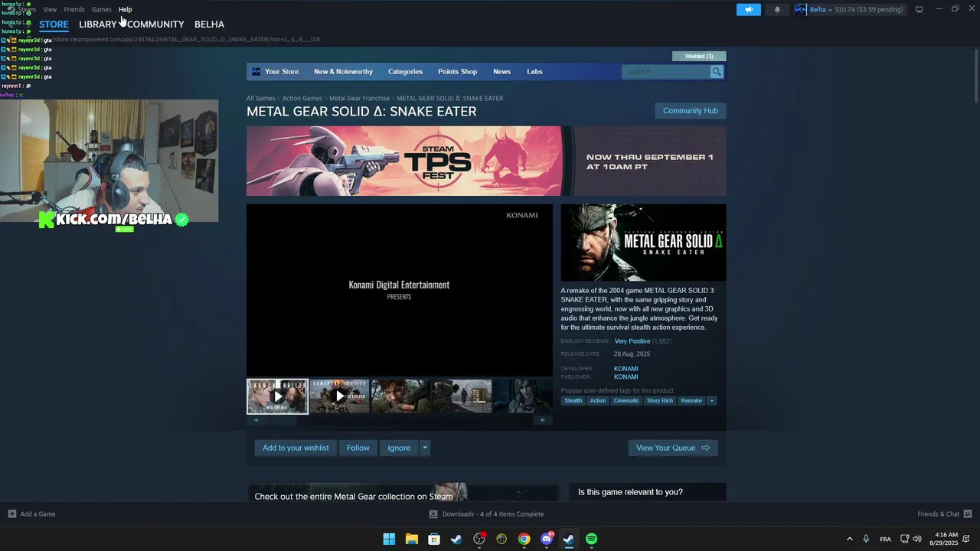The width and height of the screenshot is (980, 551).
Task: Click the Remake tag
Action: click(691, 401)
